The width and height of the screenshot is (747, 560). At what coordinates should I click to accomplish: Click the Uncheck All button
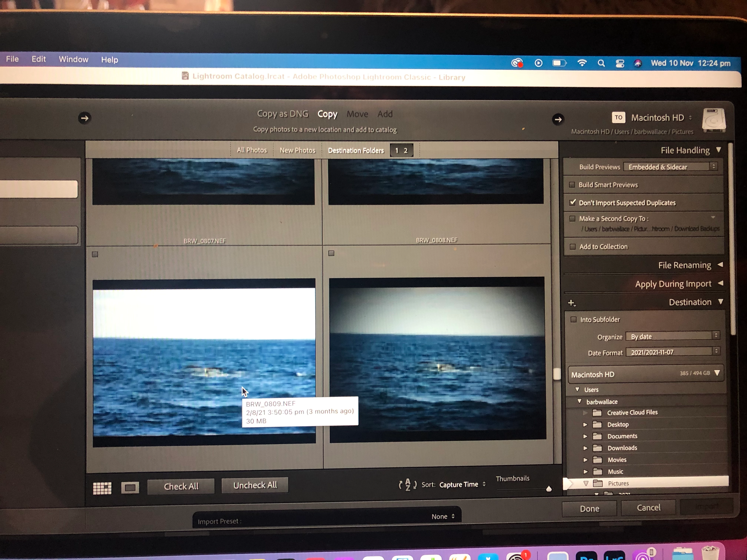click(255, 485)
